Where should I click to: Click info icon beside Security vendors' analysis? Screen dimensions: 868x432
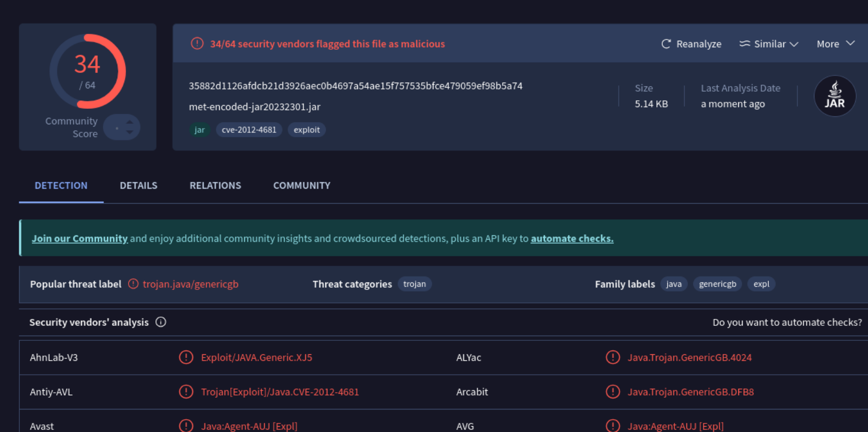coord(161,322)
